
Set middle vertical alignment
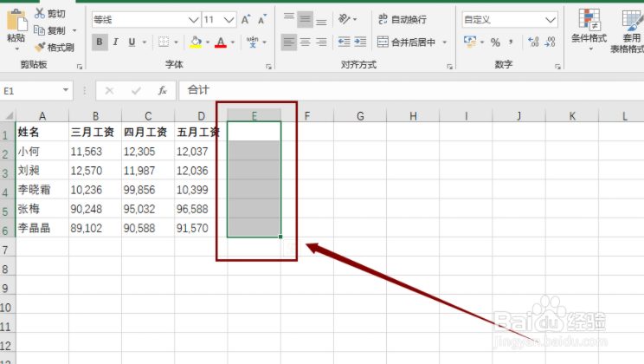(x=306, y=19)
